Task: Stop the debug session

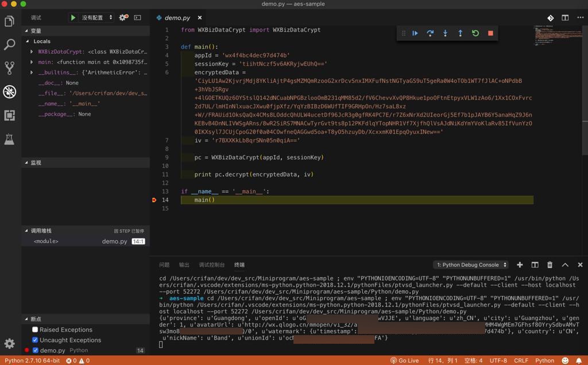Action: point(490,33)
